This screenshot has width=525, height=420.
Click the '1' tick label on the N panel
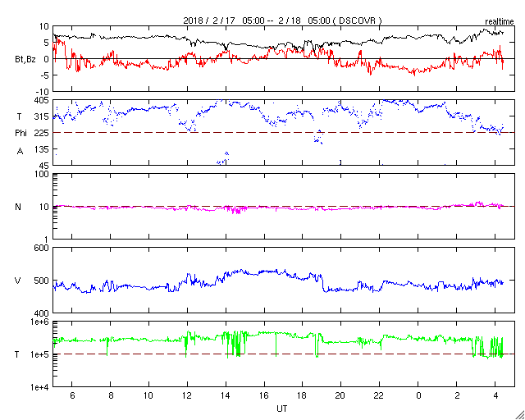(47, 240)
